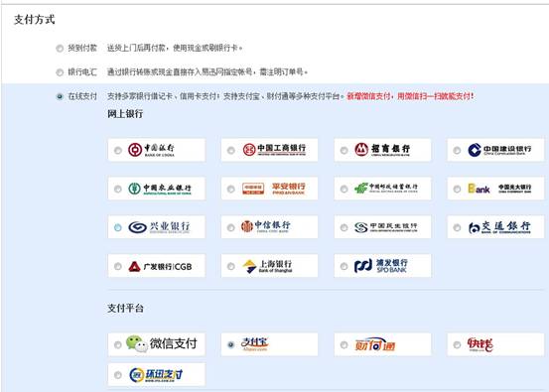
Task: Select the 快钱 payment radio button
Action: (457, 344)
